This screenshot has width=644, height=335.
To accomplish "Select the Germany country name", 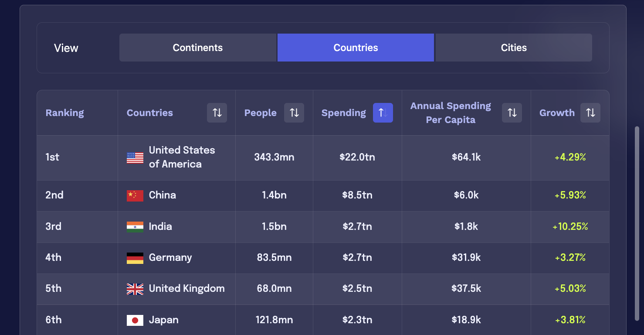I will point(170,257).
